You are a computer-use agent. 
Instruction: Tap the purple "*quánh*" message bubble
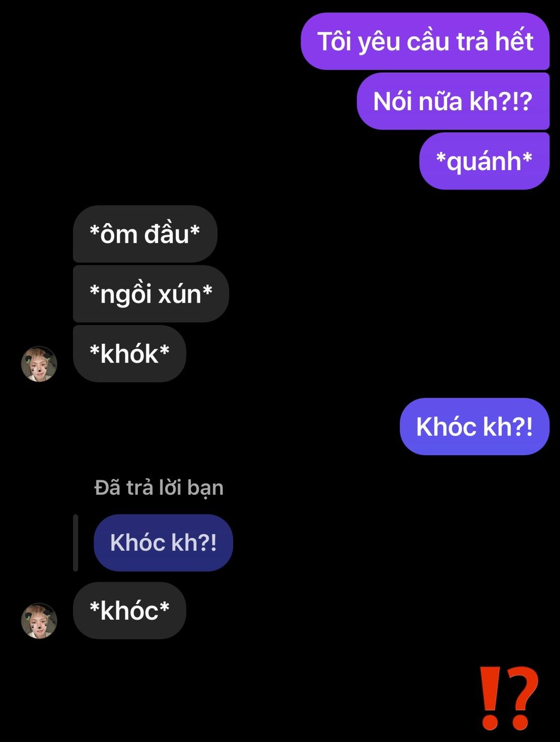(x=484, y=161)
